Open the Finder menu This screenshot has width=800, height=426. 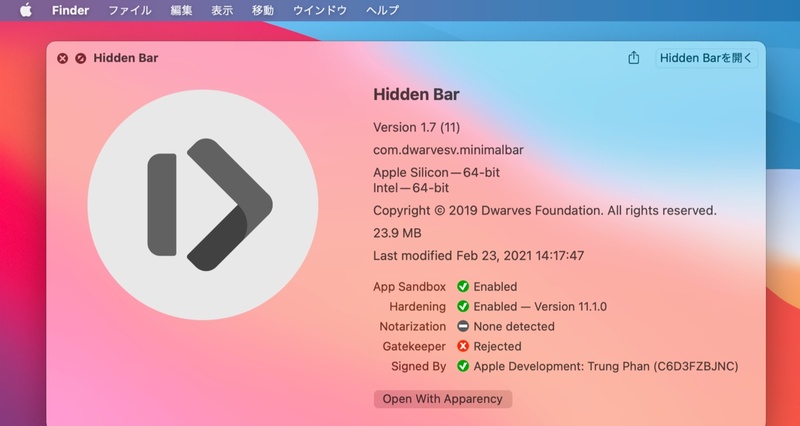70,10
